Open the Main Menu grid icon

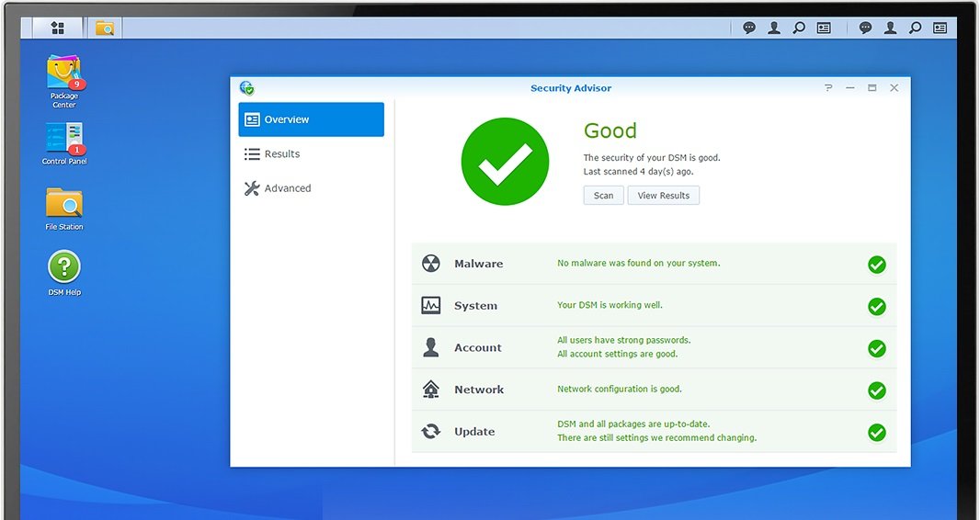tap(58, 28)
